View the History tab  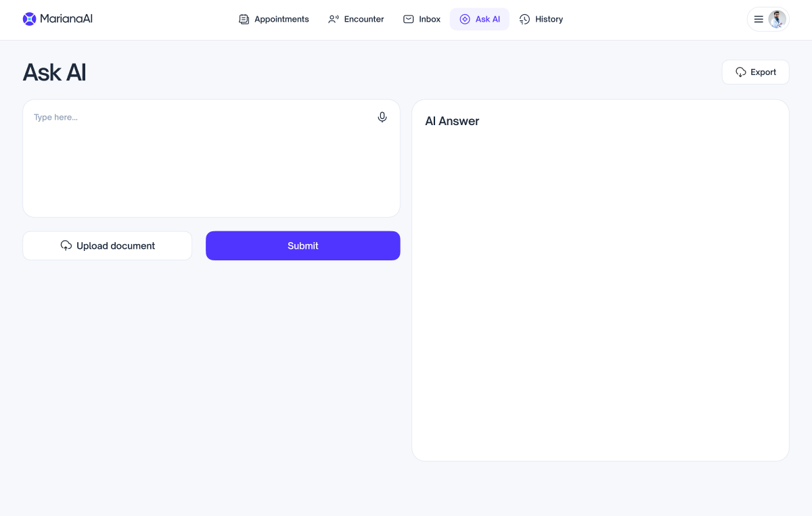click(549, 20)
